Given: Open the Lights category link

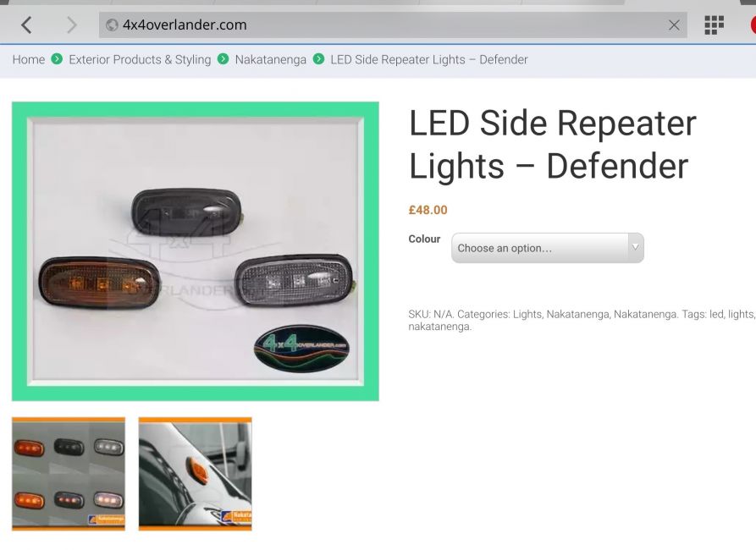Looking at the screenshot, I should (x=527, y=314).
